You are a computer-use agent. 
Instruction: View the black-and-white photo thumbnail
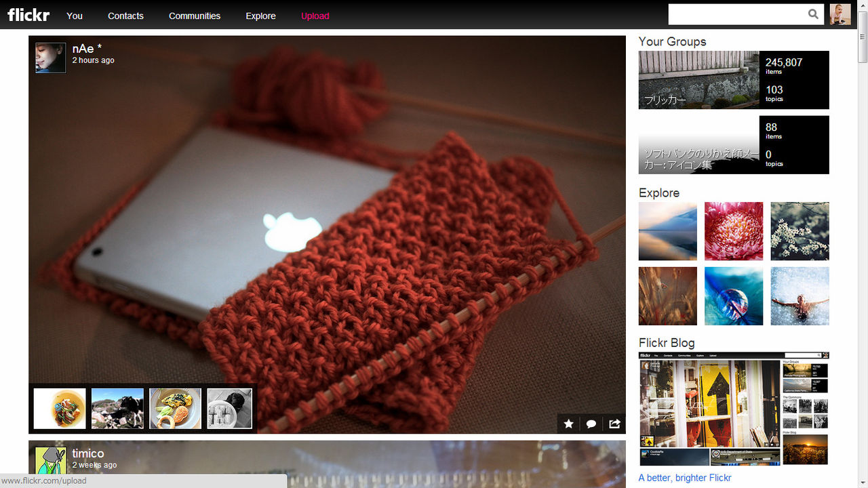pos(229,409)
